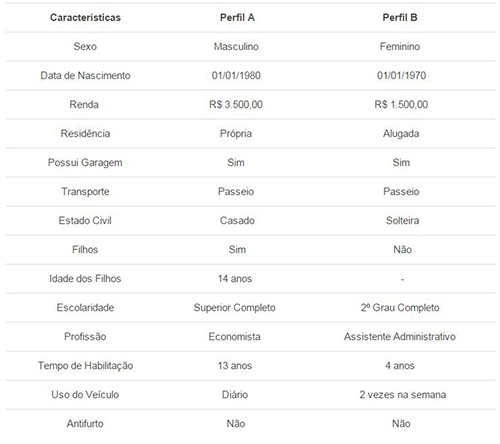Click the Antifurto row label

click(x=85, y=423)
